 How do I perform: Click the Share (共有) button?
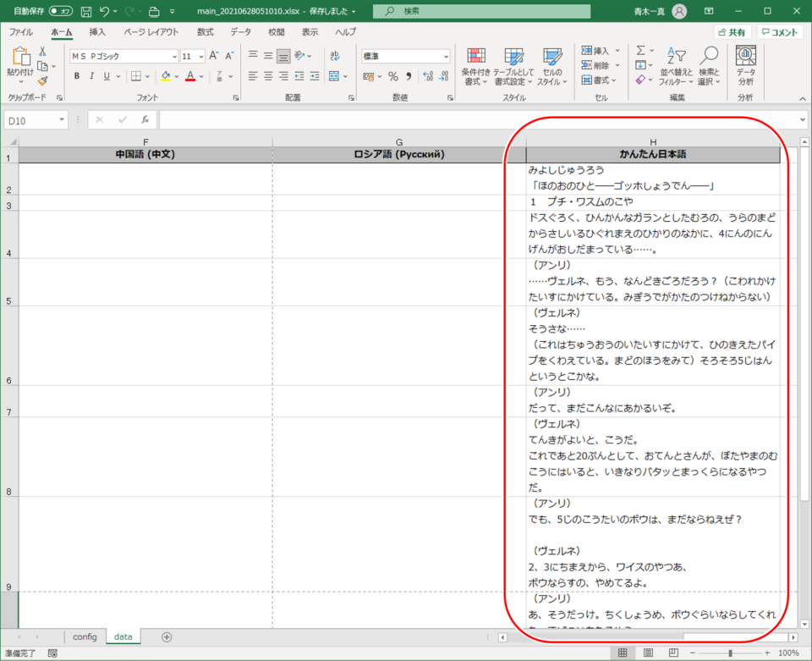tap(732, 32)
